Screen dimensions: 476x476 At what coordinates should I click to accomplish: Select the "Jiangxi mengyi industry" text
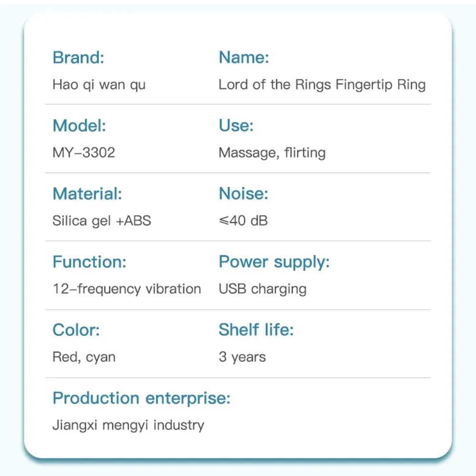click(x=128, y=425)
